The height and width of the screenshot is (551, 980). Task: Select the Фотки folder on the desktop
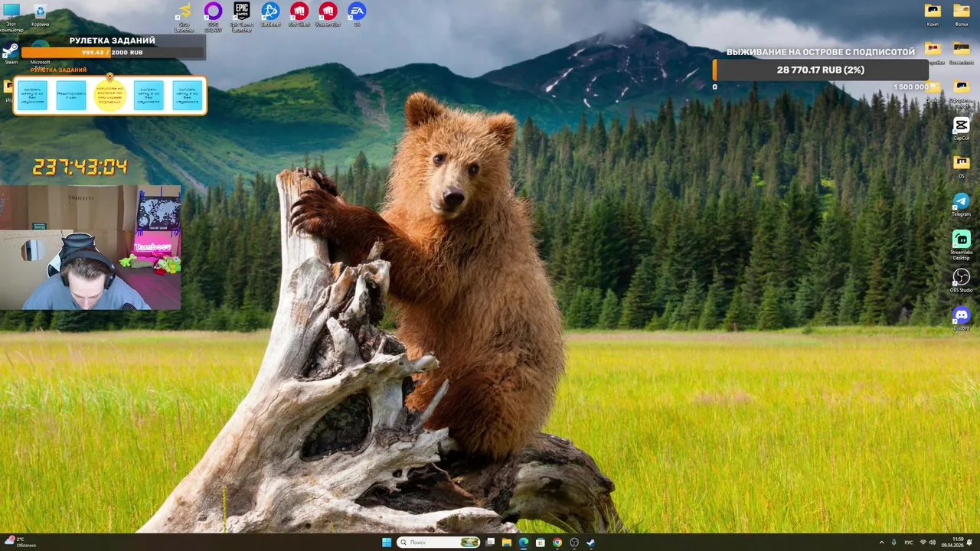[x=962, y=15]
